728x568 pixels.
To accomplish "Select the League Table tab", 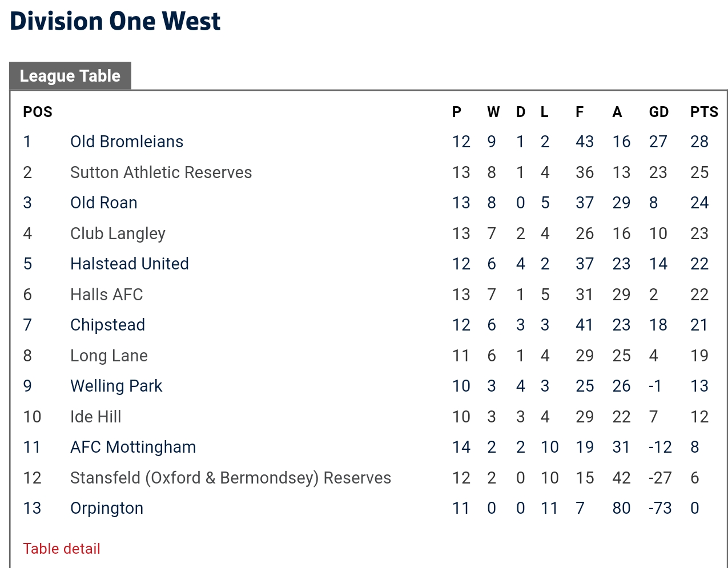I will click(x=70, y=76).
